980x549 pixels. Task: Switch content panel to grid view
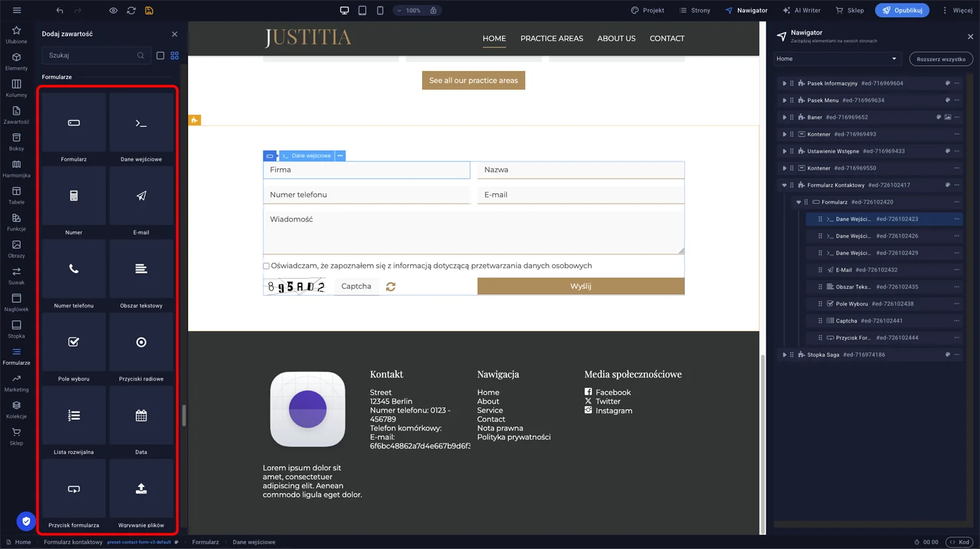pos(174,55)
